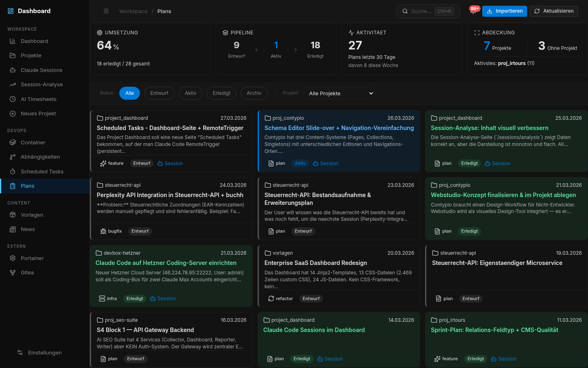Image resolution: width=588 pixels, height=368 pixels.
Task: Enable the Archiv status filter
Action: 254,93
